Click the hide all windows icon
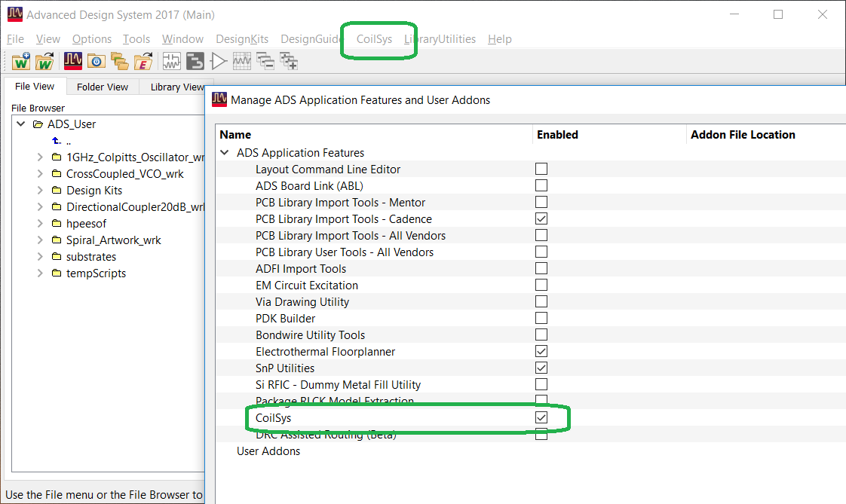Screen dimensions: 846x504 click(x=265, y=62)
